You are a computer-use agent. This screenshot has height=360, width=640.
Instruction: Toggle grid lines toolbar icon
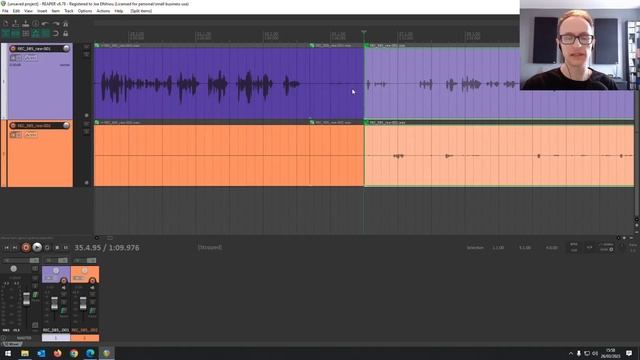click(45, 33)
